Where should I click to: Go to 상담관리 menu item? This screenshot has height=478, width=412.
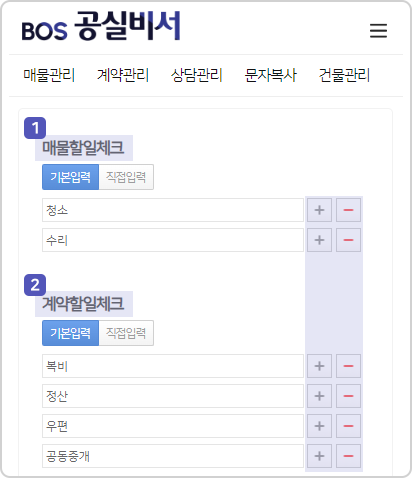(196, 75)
